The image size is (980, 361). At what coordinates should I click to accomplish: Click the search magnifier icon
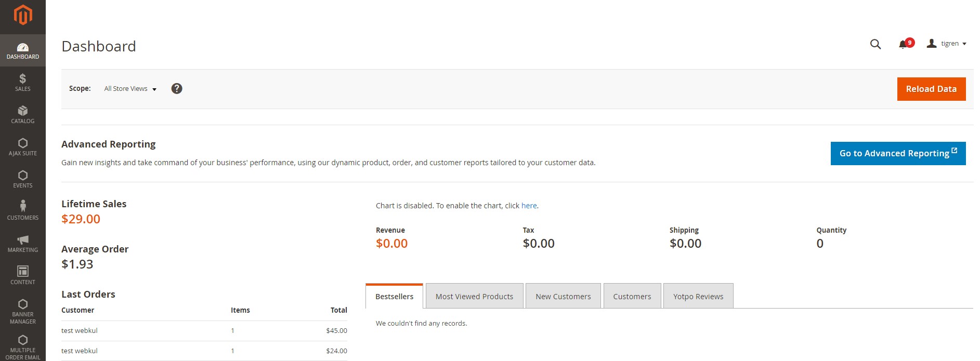point(876,44)
